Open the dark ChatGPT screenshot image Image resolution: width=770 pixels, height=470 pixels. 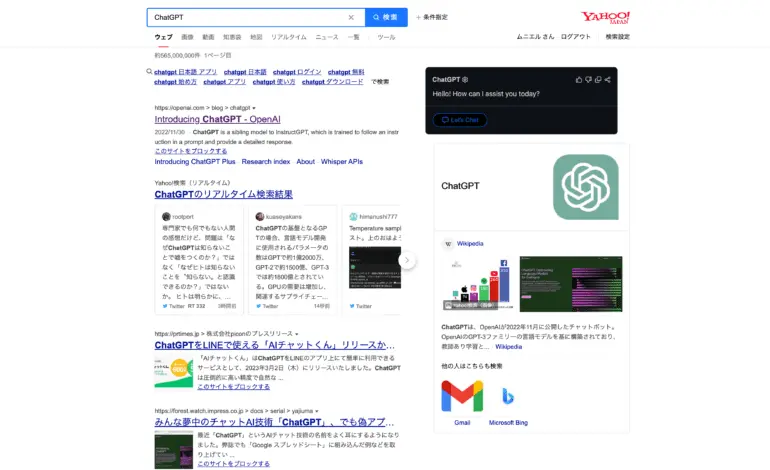pyautogui.click(x=571, y=284)
